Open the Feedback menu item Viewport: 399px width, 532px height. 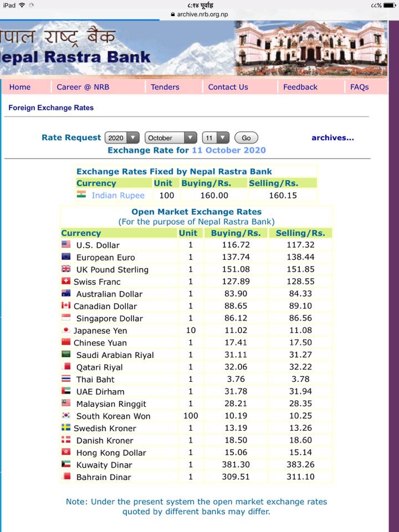(300, 87)
